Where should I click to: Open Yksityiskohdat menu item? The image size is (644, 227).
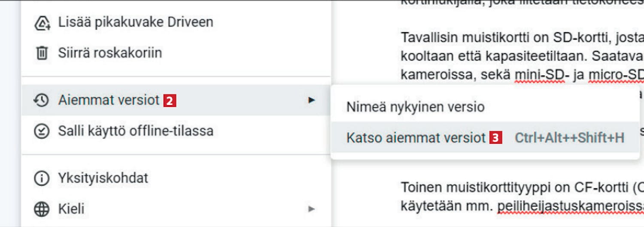pyautogui.click(x=103, y=178)
